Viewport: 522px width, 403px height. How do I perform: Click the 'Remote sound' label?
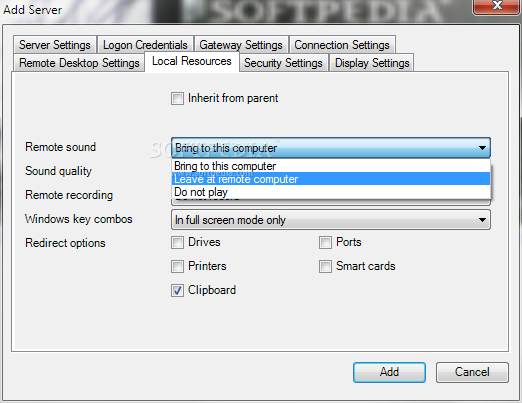coord(61,147)
